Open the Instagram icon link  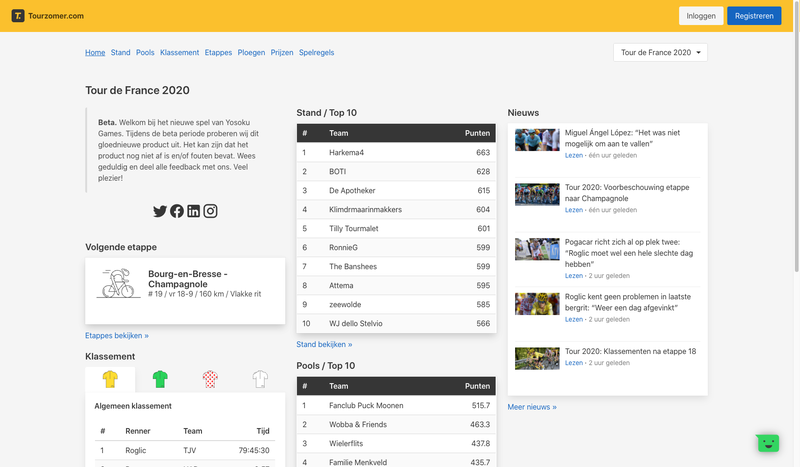(211, 211)
